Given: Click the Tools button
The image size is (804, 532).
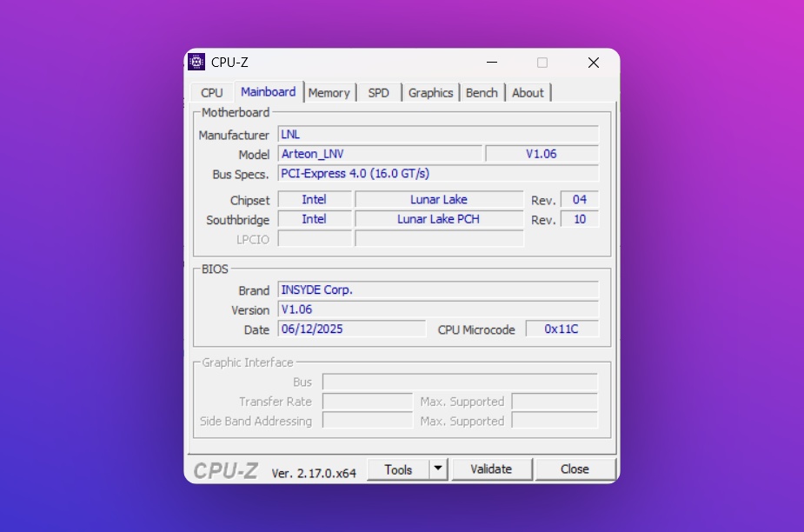Looking at the screenshot, I should 398,469.
